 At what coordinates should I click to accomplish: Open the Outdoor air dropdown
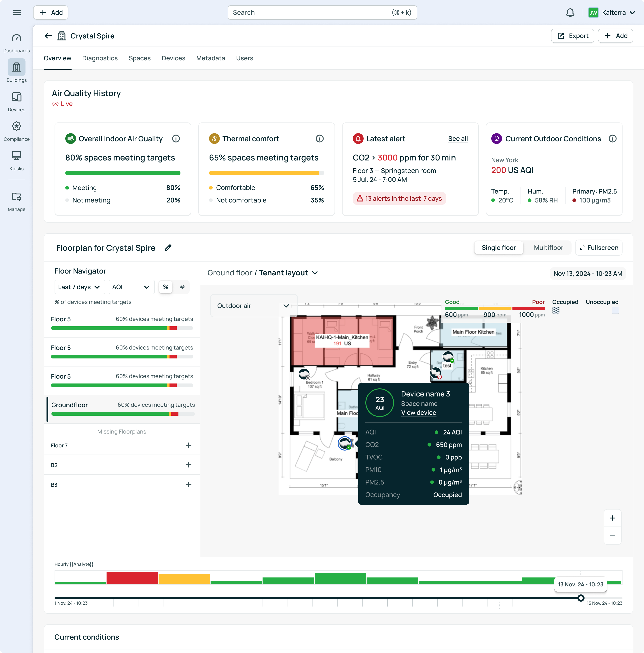[253, 306]
